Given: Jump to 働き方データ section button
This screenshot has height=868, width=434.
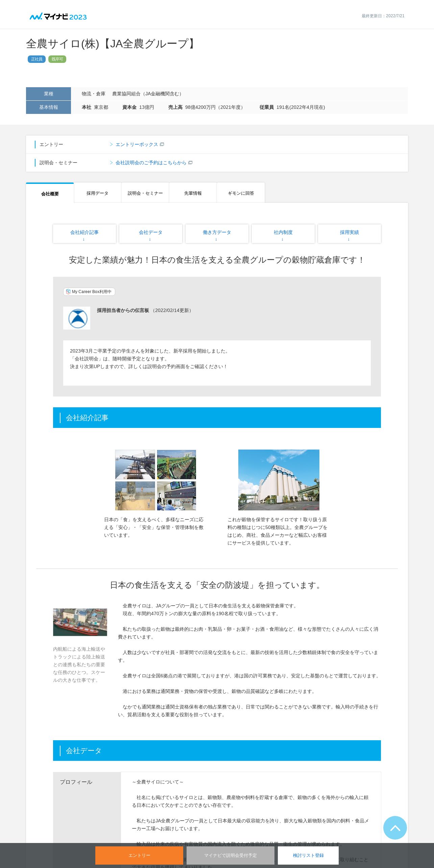Looking at the screenshot, I should (217, 234).
